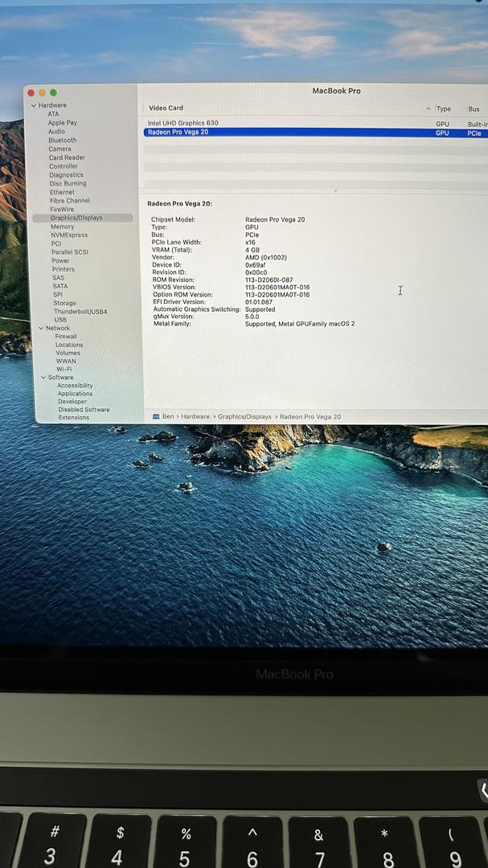Click the gMux Version value 5.0.0

pos(252,317)
